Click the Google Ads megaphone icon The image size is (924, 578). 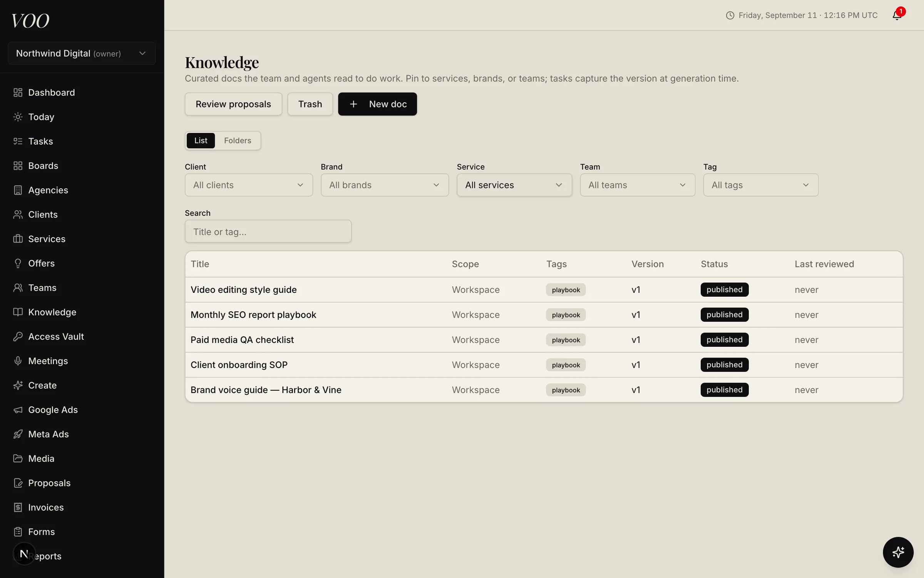[x=18, y=410]
